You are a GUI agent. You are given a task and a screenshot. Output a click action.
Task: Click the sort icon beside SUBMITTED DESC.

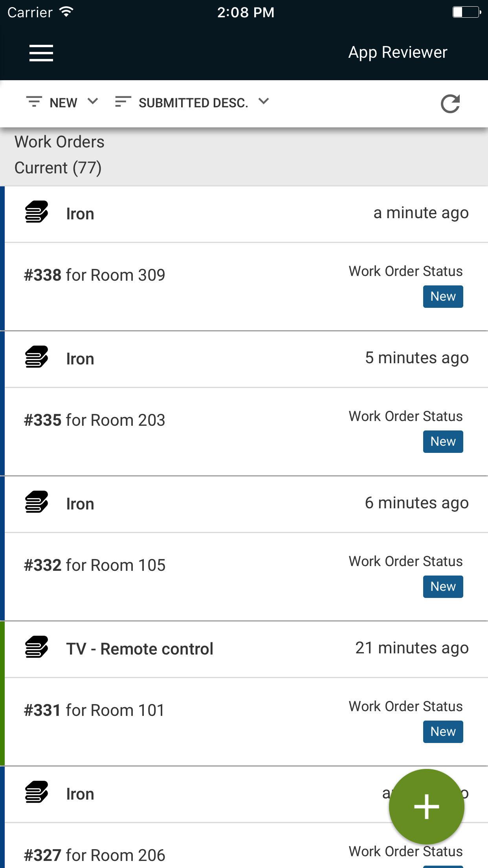coord(123,102)
